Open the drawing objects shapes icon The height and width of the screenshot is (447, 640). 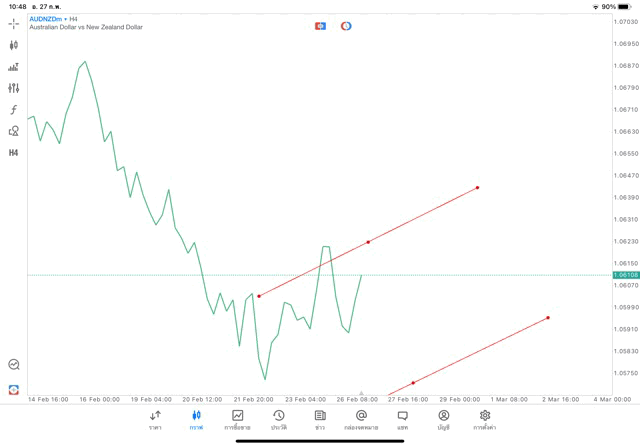tap(14, 131)
